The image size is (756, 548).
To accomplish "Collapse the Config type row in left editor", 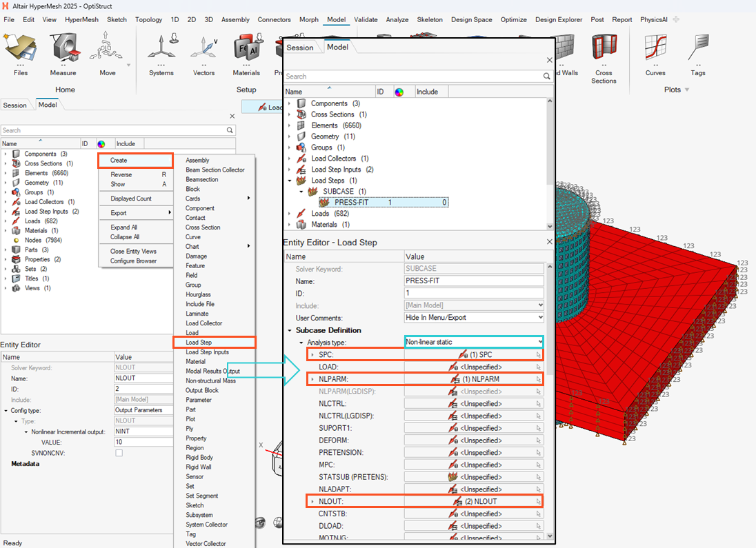I will tap(6, 411).
